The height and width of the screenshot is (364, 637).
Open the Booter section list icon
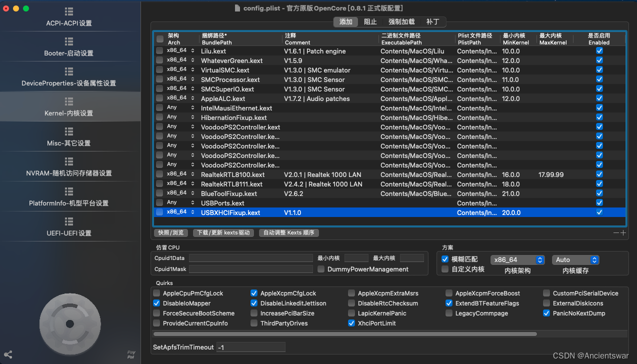click(69, 42)
